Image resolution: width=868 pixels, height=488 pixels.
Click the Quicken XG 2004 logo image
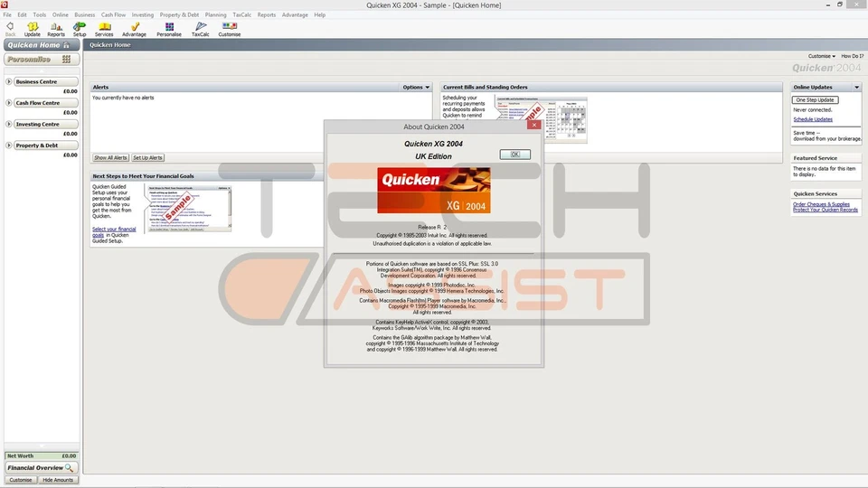[x=433, y=191]
